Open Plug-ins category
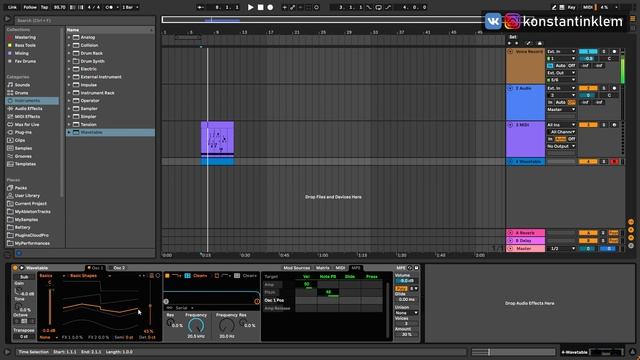640x360 pixels. point(23,132)
